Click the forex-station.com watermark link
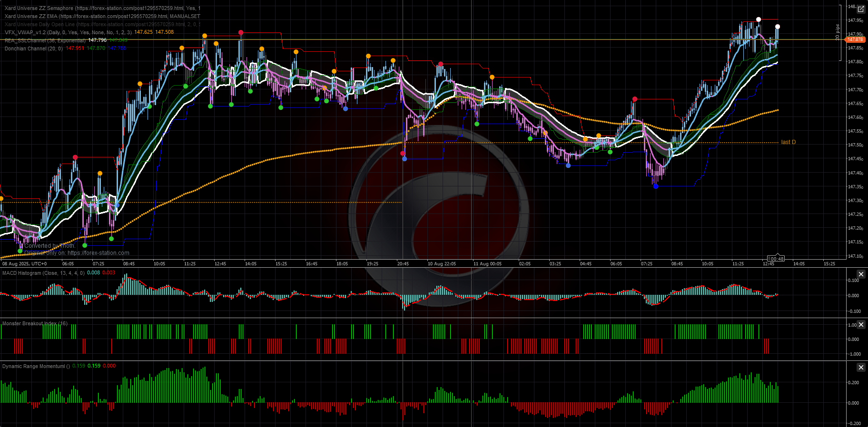Viewport: 868px width, 427px height. tap(99, 253)
